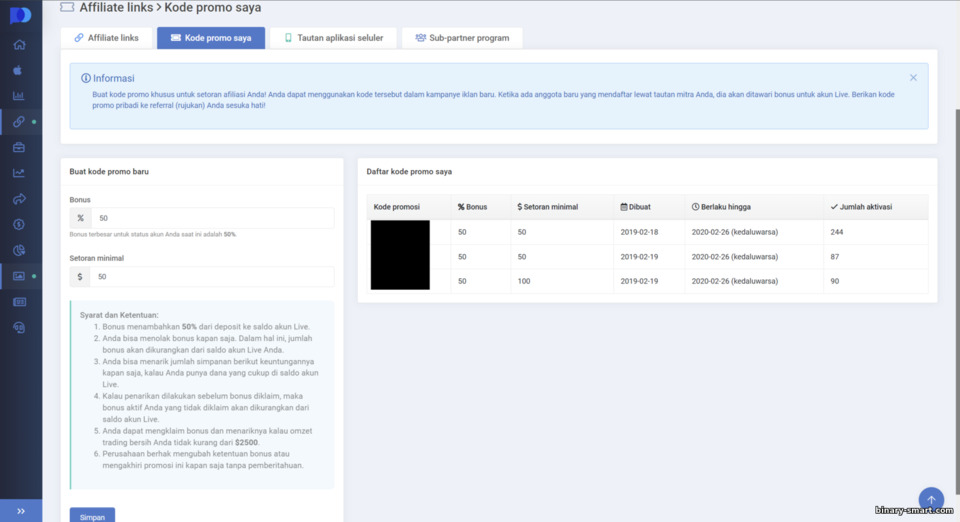Click the Affiliate links breadcrumb text
The width and height of the screenshot is (960, 522).
tap(116, 7)
